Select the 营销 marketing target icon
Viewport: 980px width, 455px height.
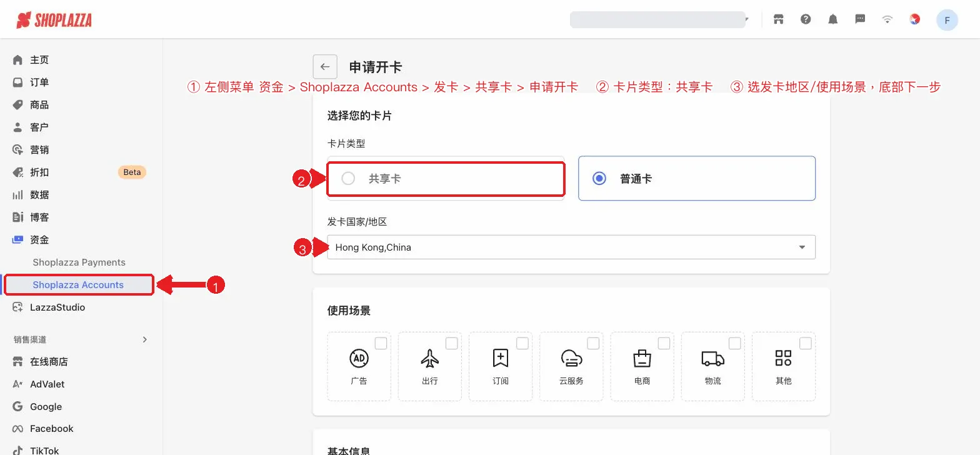click(x=17, y=150)
